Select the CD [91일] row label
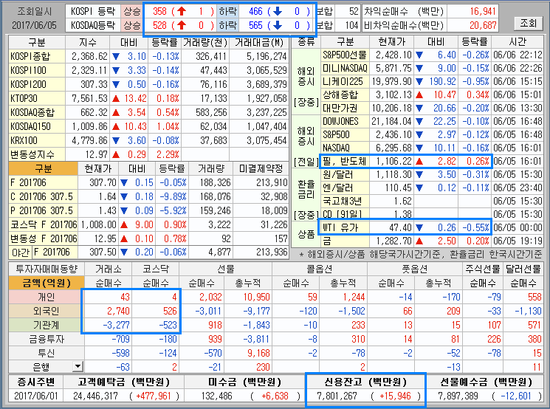The height and width of the screenshot is (409, 550). [x=345, y=214]
